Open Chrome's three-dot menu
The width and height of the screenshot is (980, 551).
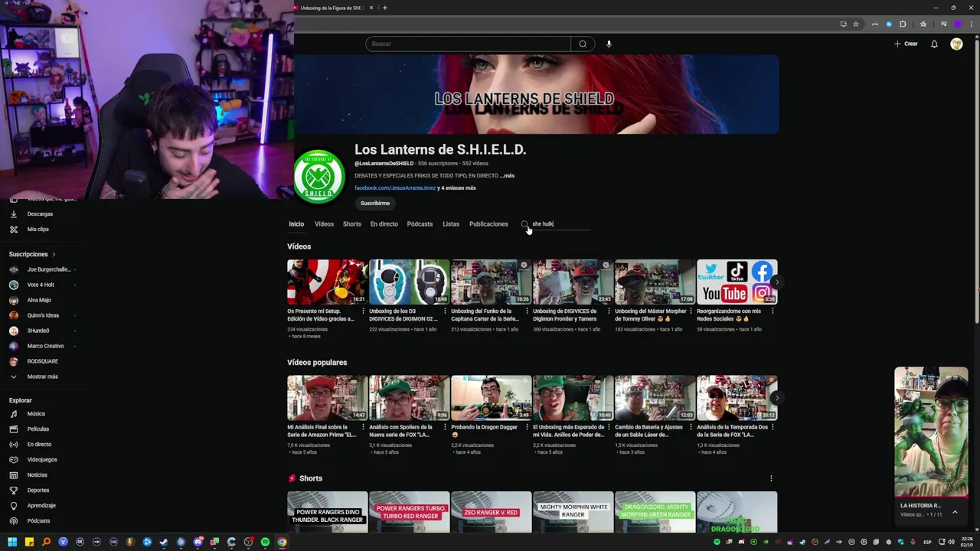coord(971,24)
